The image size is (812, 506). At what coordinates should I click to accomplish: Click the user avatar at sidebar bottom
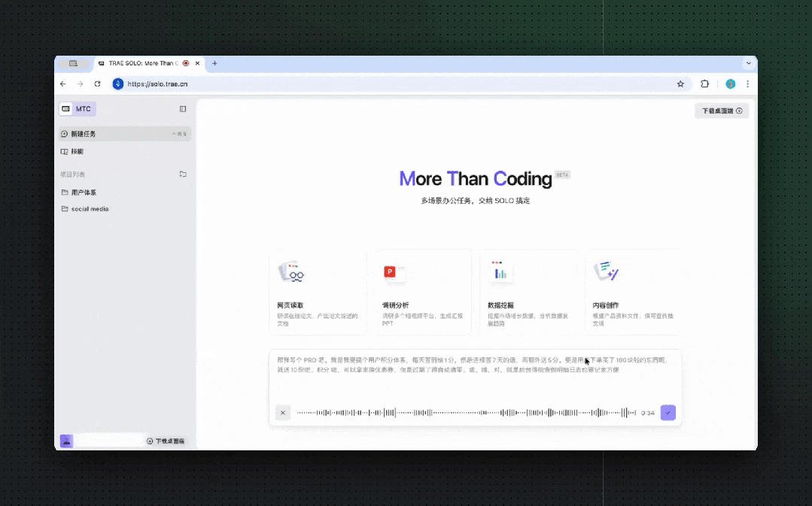point(67,441)
